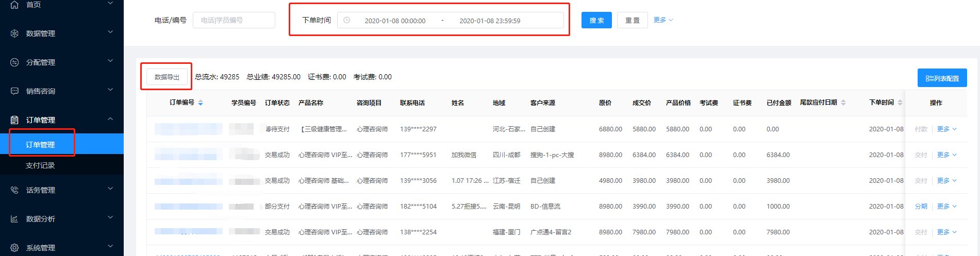Click the 分配管理 sidebar icon
This screenshot has height=256, width=980.
pos(14,62)
